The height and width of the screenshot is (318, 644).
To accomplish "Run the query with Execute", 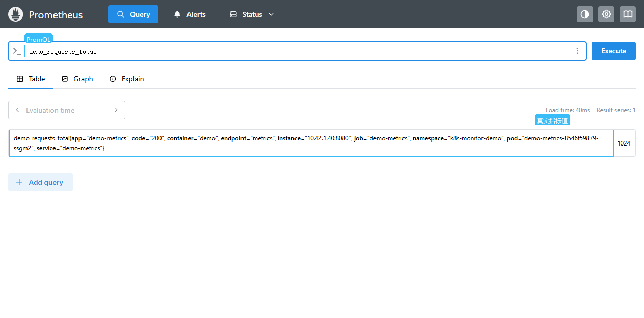I will coord(613,51).
